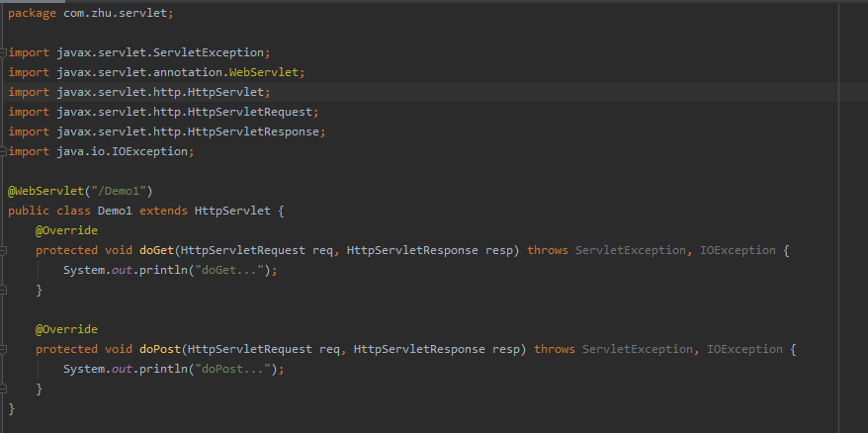The width and height of the screenshot is (868, 433).
Task: Click the "doPost..." string literal
Action: (x=232, y=370)
